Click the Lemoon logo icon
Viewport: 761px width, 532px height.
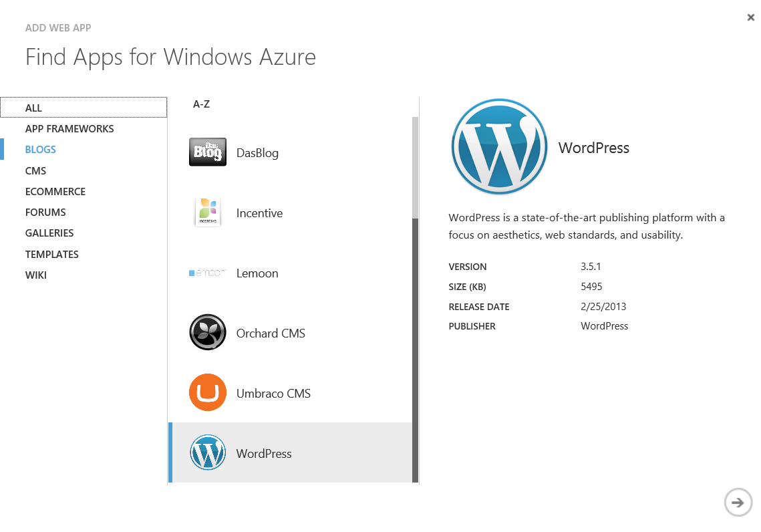click(207, 272)
